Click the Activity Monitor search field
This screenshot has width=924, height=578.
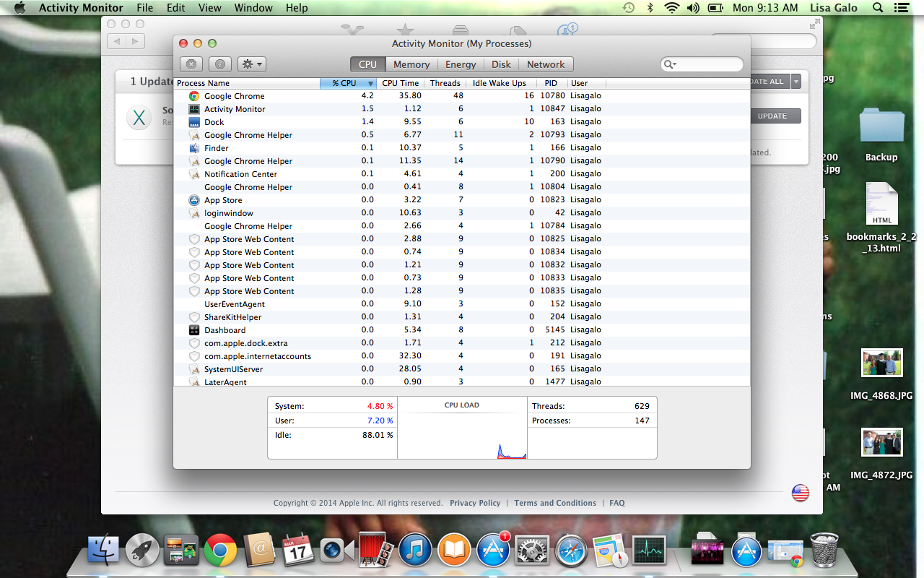coord(702,64)
